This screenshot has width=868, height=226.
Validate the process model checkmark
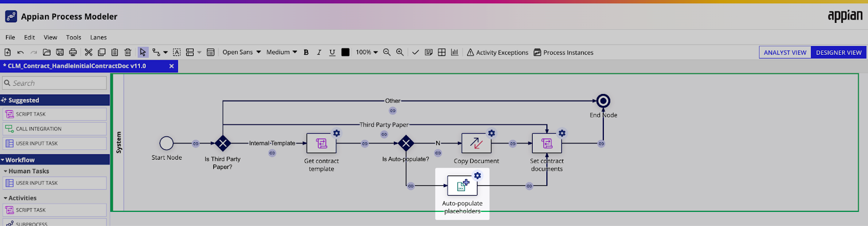[x=416, y=52]
